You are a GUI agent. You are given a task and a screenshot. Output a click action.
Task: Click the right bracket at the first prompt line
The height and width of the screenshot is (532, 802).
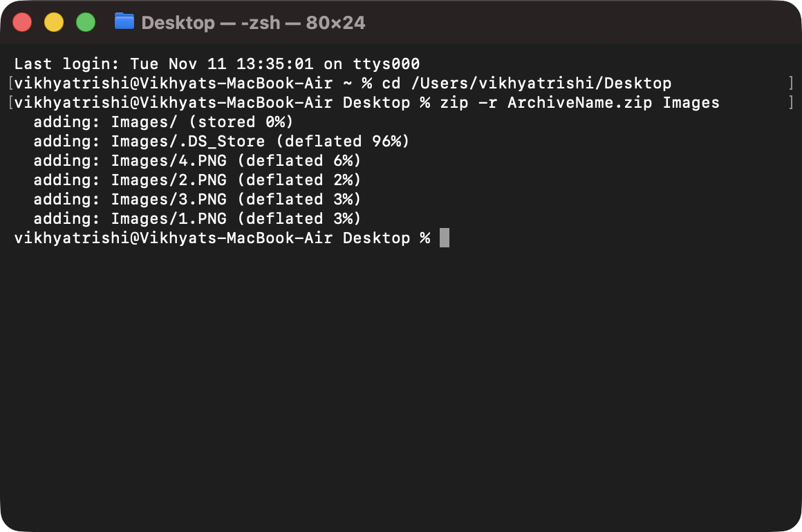point(791,83)
